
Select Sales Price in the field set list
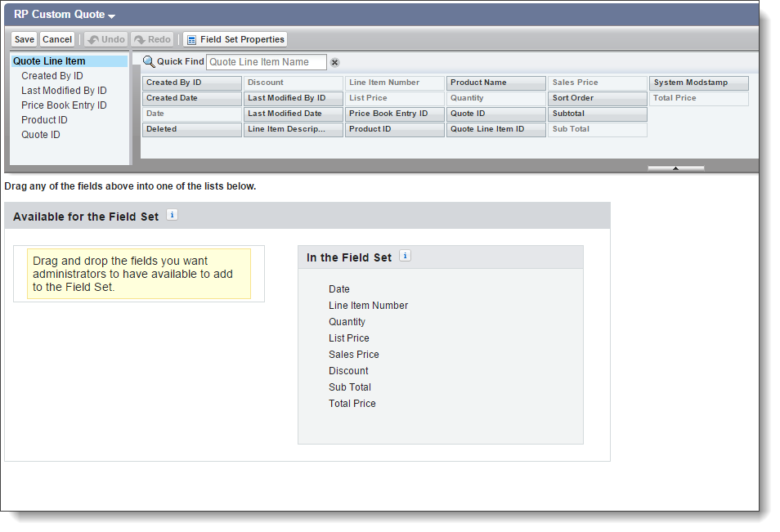click(354, 355)
